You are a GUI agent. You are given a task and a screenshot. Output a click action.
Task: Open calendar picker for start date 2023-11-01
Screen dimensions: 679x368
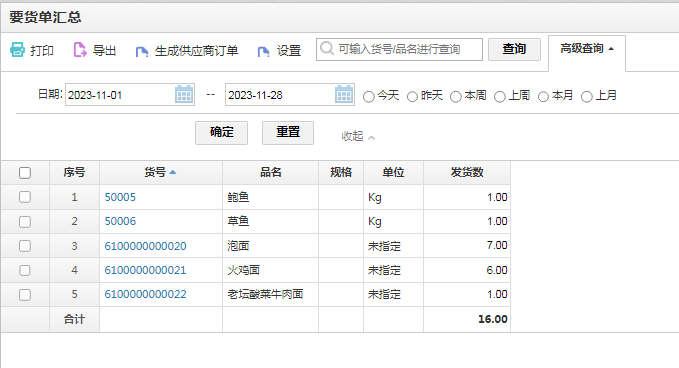coord(184,94)
